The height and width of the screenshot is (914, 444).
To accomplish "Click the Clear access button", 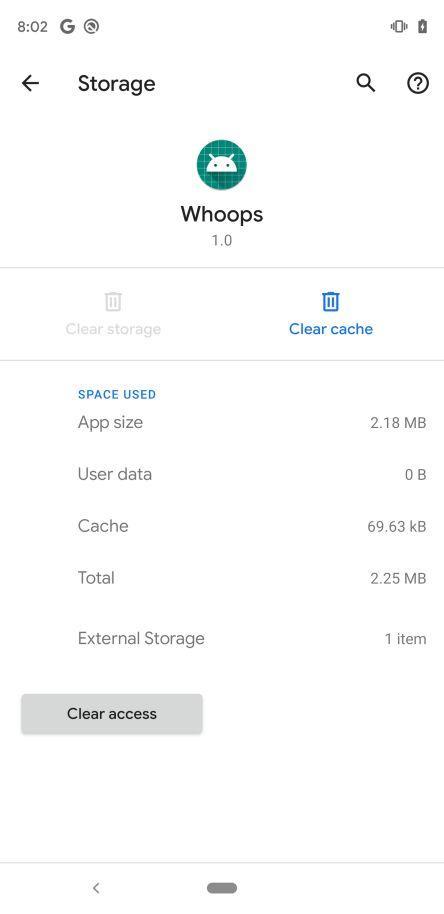I will pyautogui.click(x=112, y=713).
